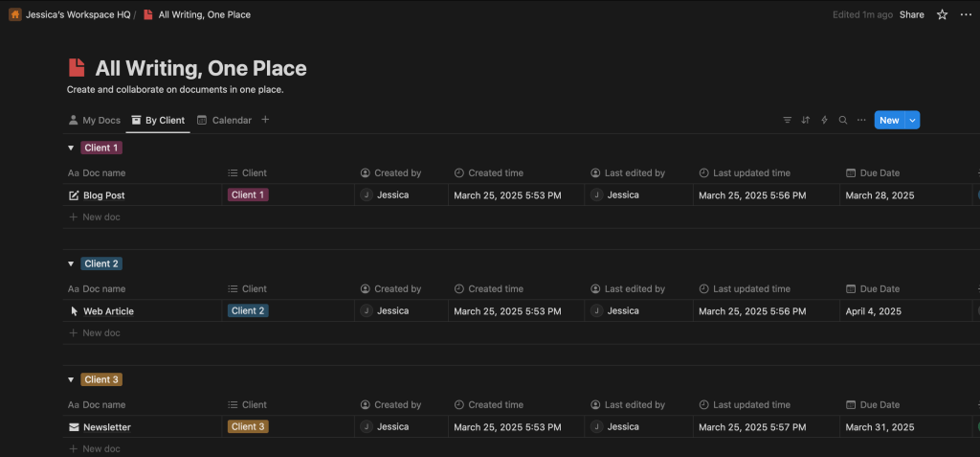
Task: Open the database view options ellipsis menu
Action: pyautogui.click(x=861, y=121)
